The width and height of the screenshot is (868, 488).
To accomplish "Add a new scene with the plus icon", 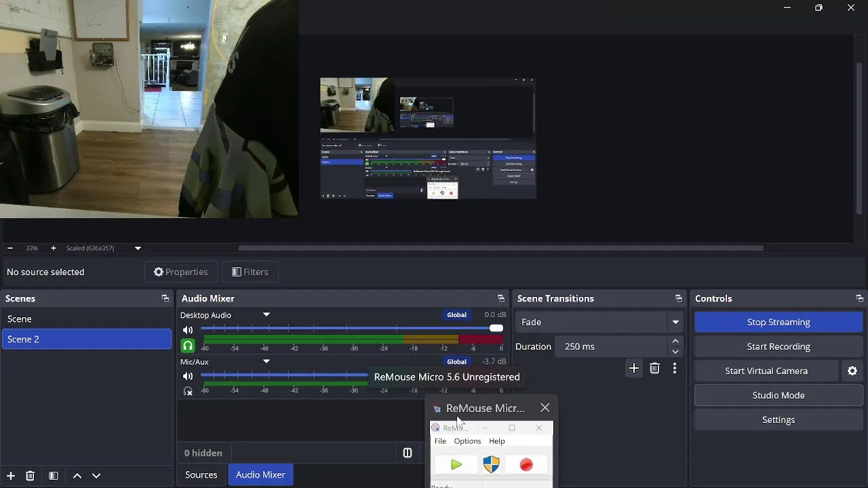I will pyautogui.click(x=11, y=476).
